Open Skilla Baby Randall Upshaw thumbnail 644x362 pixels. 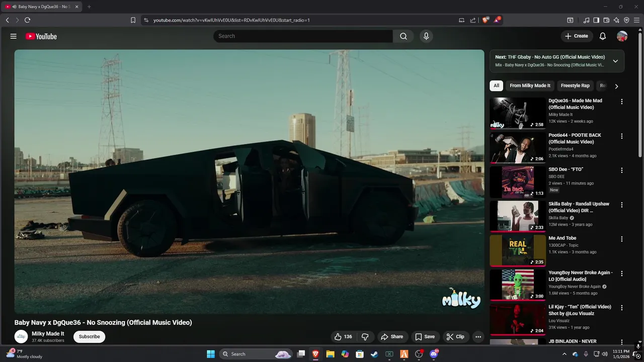pyautogui.click(x=518, y=216)
